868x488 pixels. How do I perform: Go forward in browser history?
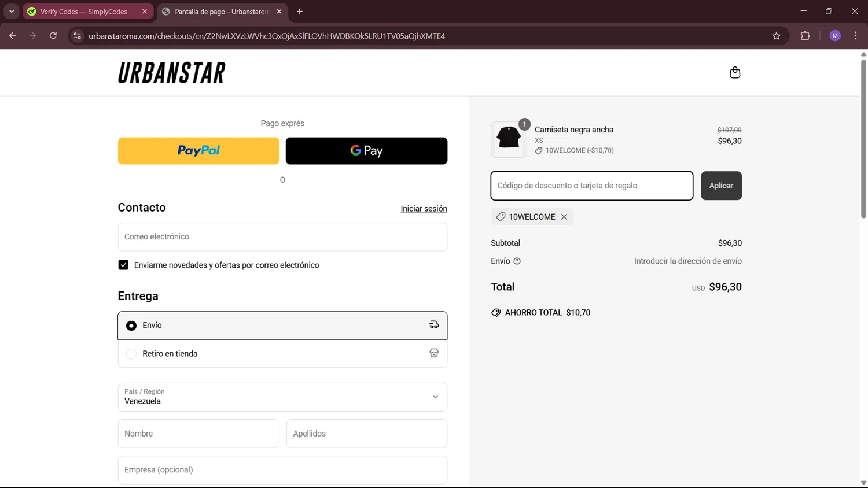33,36
